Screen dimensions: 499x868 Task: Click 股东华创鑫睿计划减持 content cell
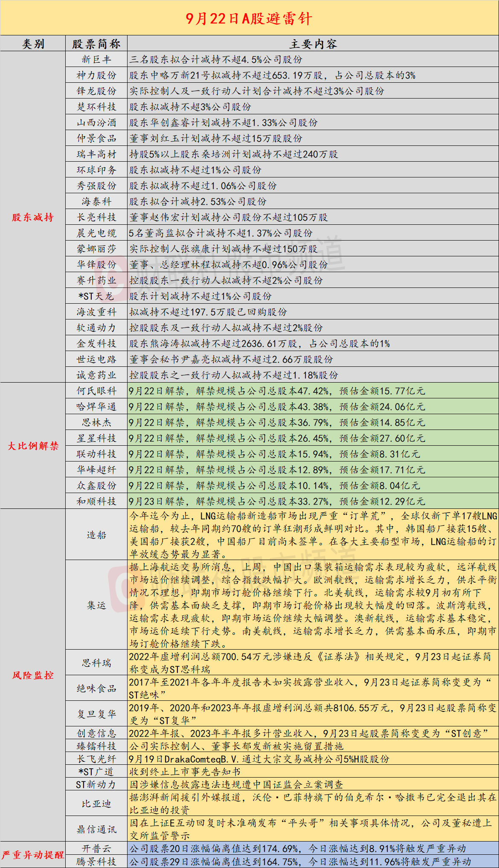[x=313, y=123]
